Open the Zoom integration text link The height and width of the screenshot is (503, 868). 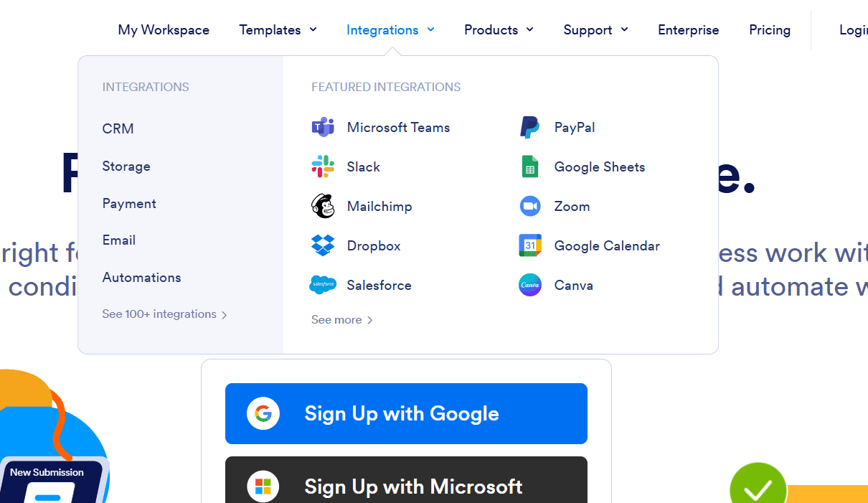[x=572, y=206]
